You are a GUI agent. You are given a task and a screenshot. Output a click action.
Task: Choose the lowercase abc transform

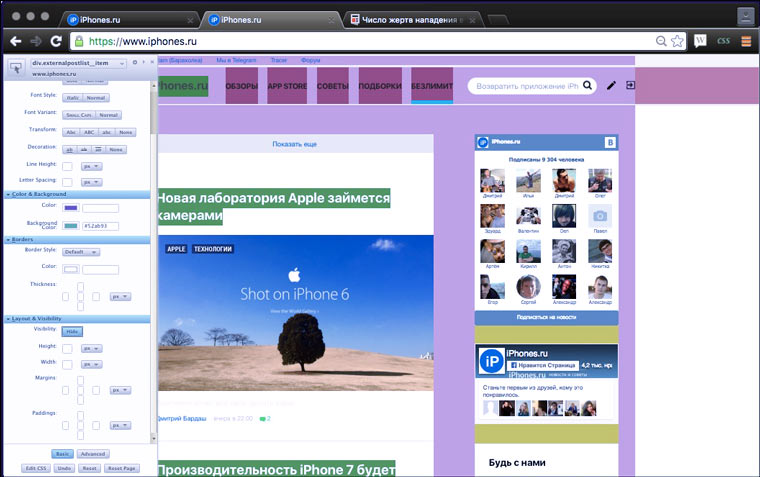click(107, 132)
